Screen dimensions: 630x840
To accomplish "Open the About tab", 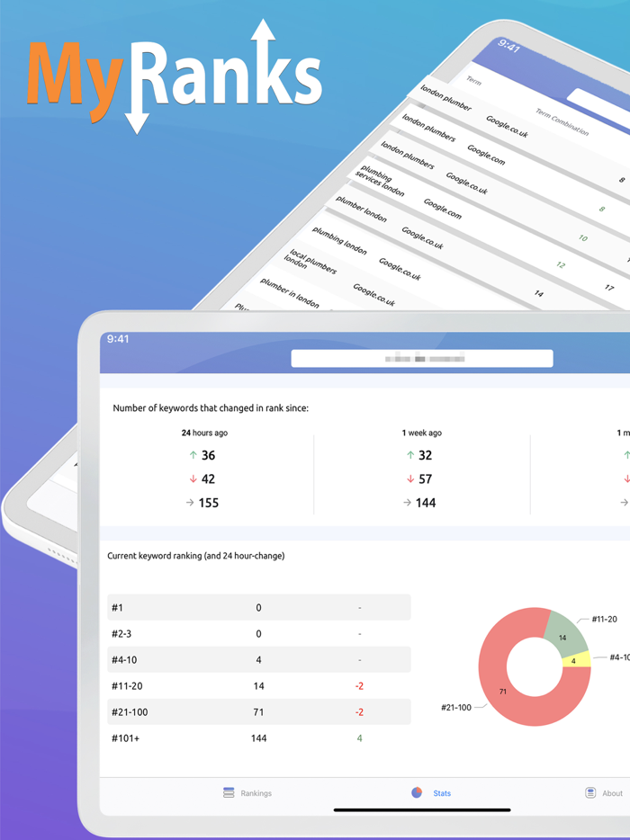I will pyautogui.click(x=604, y=793).
